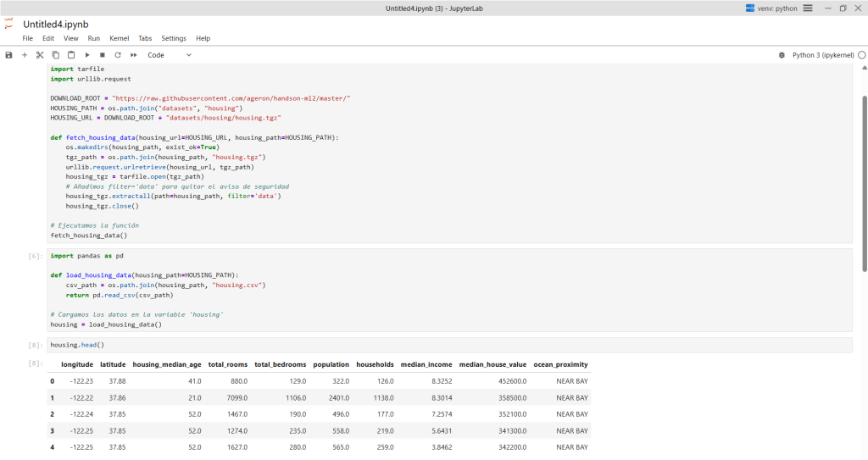This screenshot has width=868, height=460.
Task: Click the fetch_housing_data() call line
Action: click(x=88, y=236)
